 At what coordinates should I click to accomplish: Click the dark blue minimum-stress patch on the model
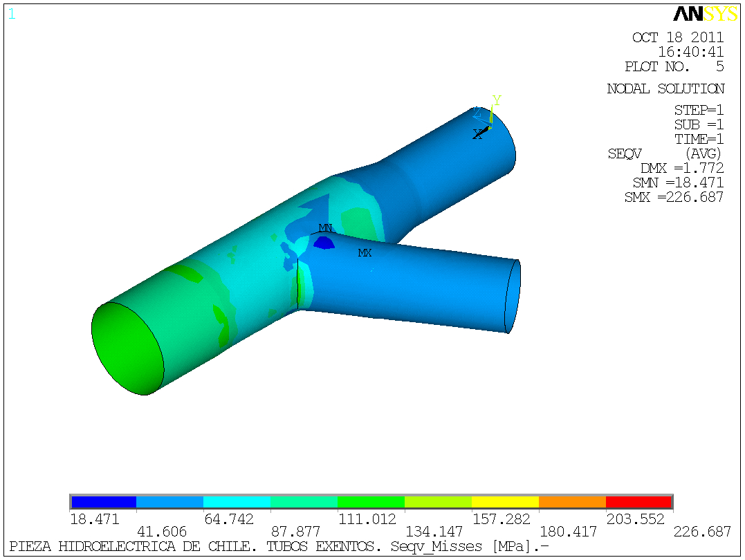pyautogui.click(x=324, y=243)
